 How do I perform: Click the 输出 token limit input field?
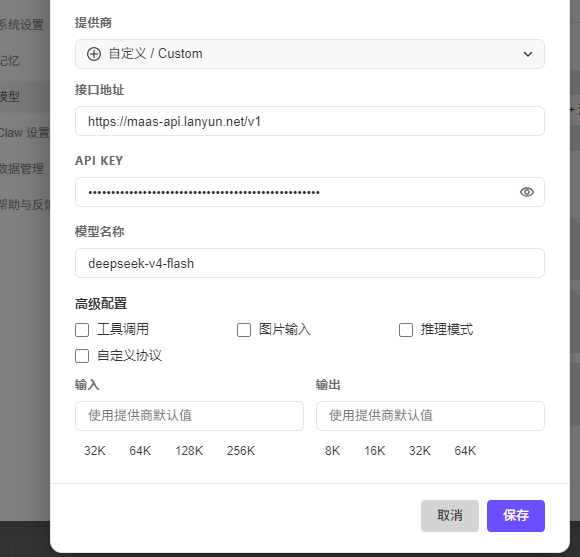coord(430,416)
